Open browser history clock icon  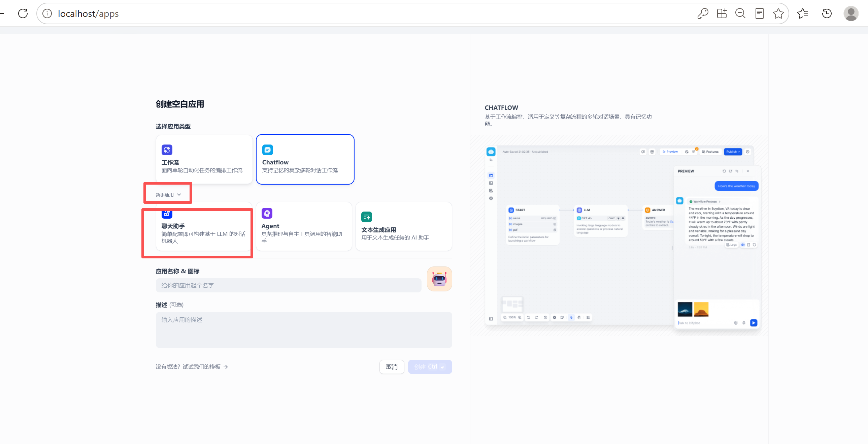point(827,13)
